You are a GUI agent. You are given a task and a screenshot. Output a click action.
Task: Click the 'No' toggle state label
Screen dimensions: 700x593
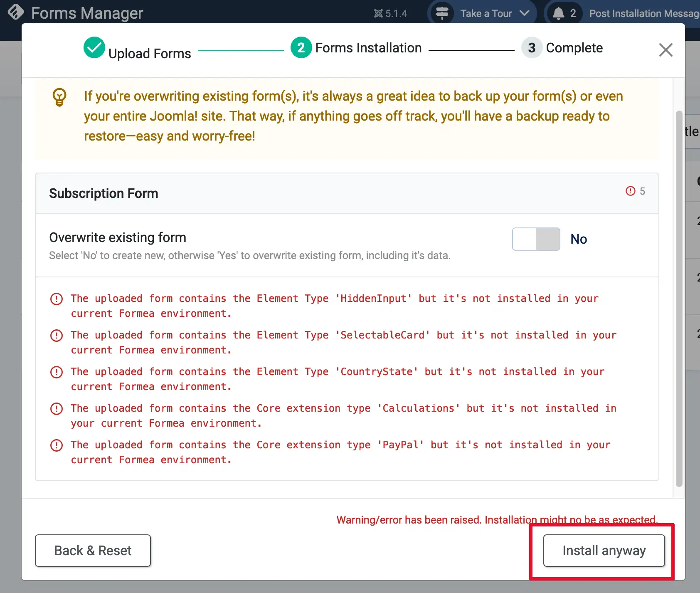579,239
